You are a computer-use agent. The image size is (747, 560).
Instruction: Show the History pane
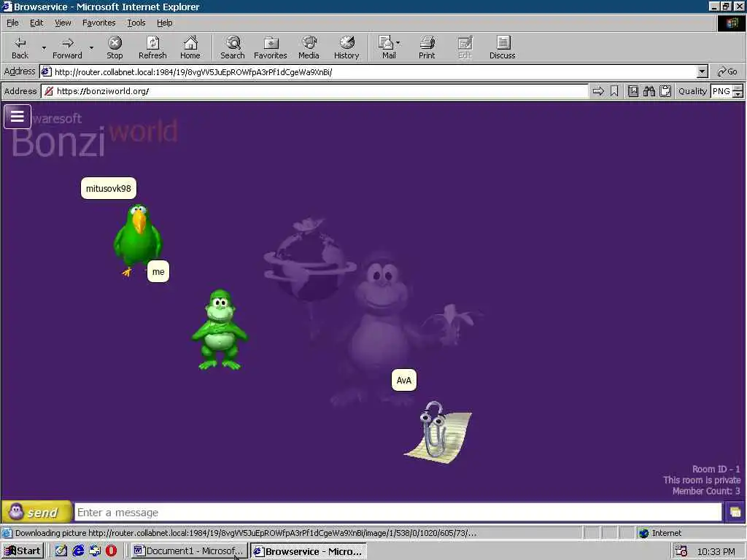(x=347, y=47)
